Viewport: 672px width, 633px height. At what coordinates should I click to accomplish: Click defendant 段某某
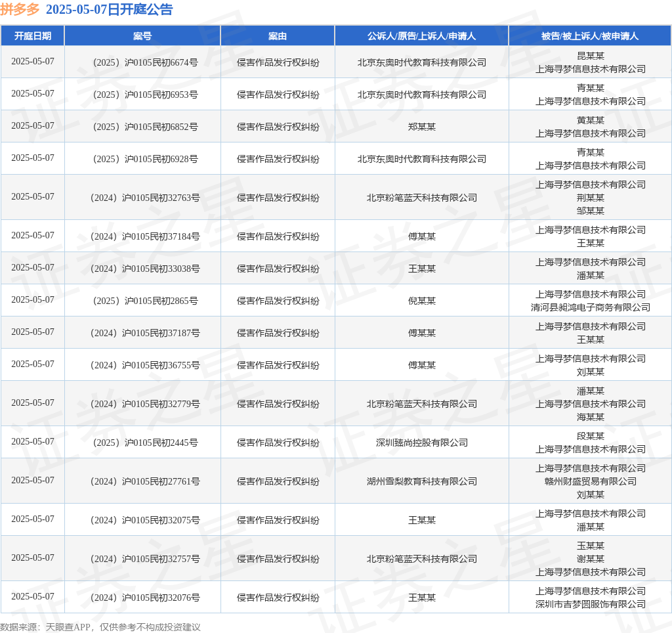tap(590, 436)
